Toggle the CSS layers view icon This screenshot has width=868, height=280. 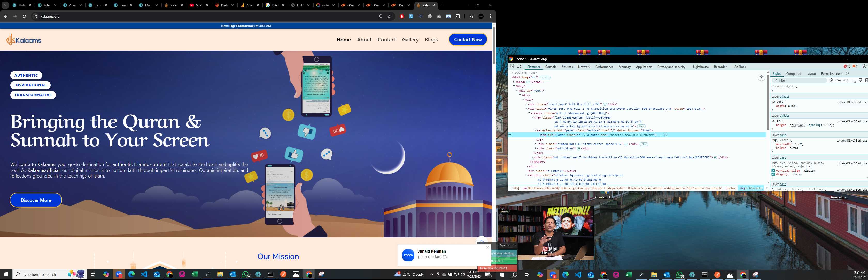tap(831, 80)
